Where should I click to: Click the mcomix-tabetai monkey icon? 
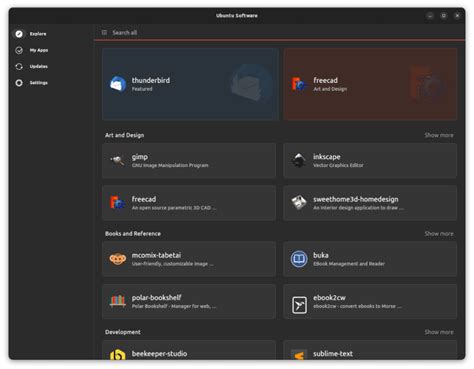118,259
